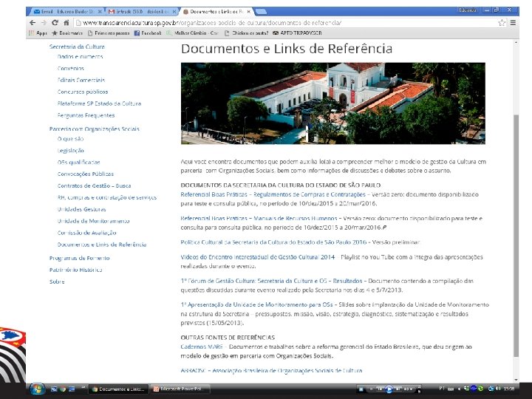Open the Sobre menu section
532x399 pixels.
point(57,282)
